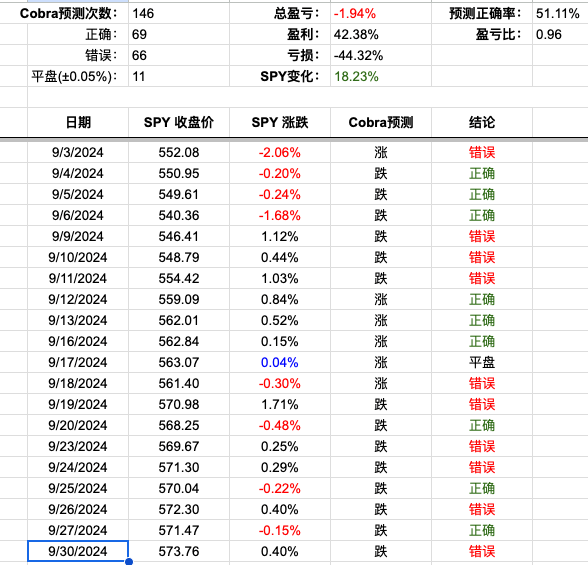This screenshot has width=588, height=565.
Task: Click the 预测正确率 label cell
Action: click(x=482, y=13)
